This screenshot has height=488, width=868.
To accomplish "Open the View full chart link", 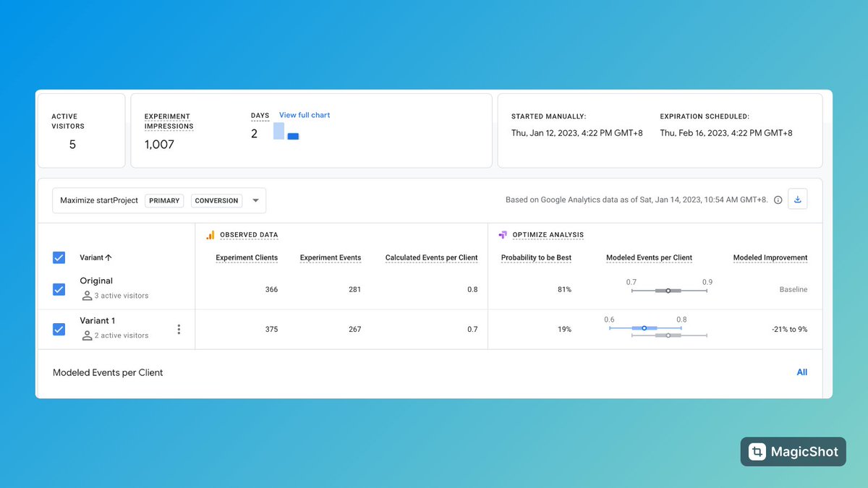I will pos(305,115).
